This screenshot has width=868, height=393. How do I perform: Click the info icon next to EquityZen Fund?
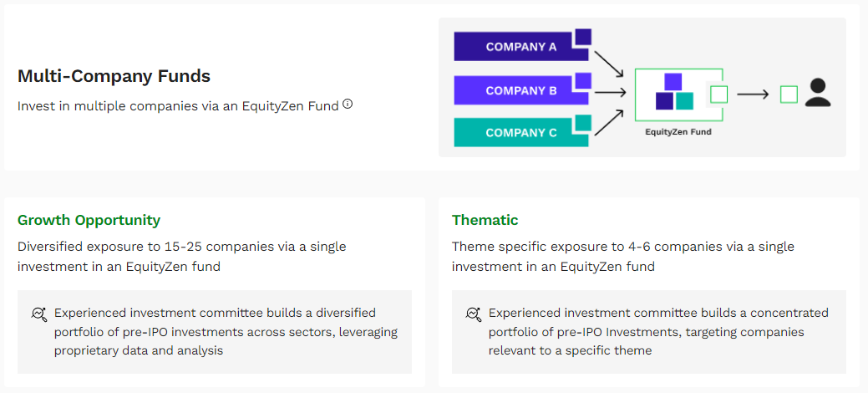[347, 104]
